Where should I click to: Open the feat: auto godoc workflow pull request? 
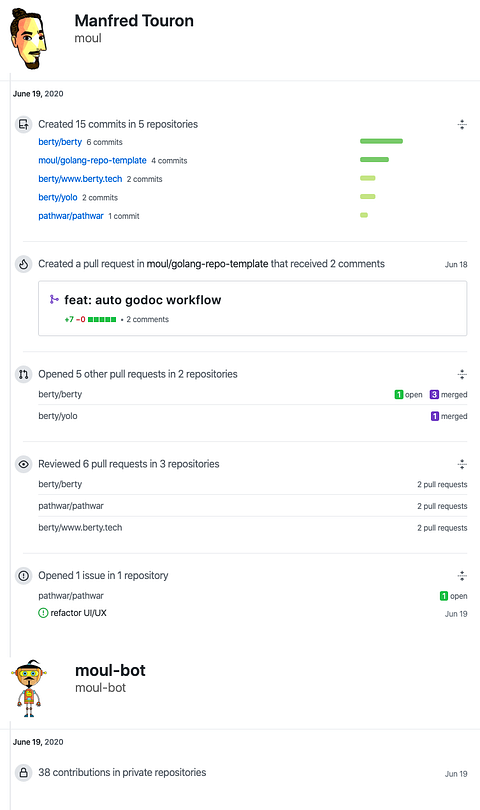coord(143,300)
